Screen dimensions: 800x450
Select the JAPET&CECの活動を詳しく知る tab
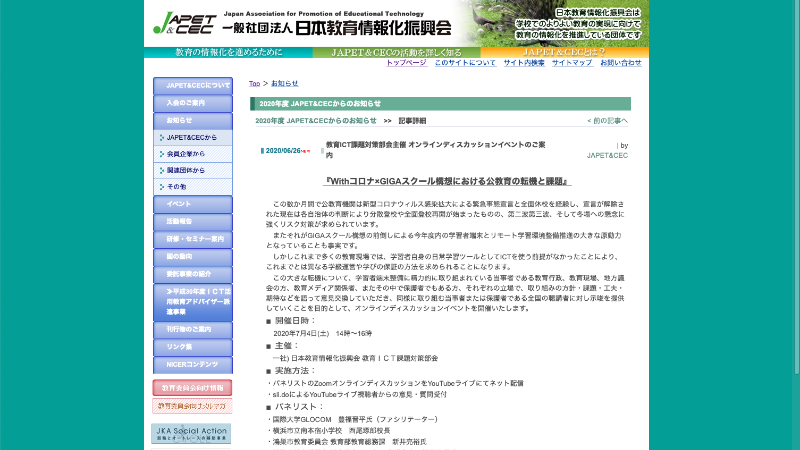pyautogui.click(x=396, y=52)
